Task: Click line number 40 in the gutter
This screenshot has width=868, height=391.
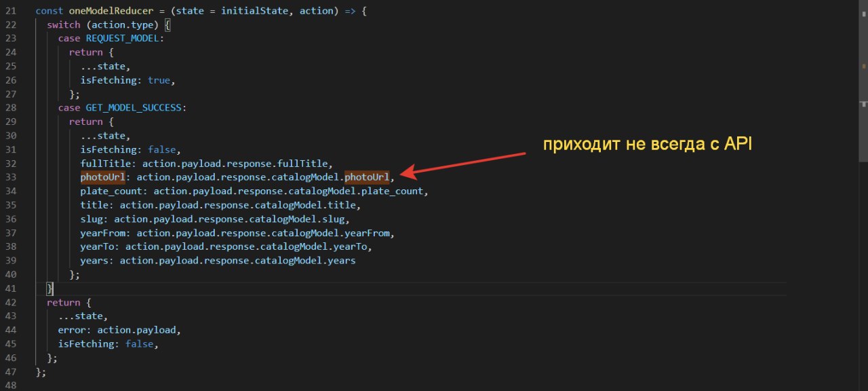Action: click(10, 275)
